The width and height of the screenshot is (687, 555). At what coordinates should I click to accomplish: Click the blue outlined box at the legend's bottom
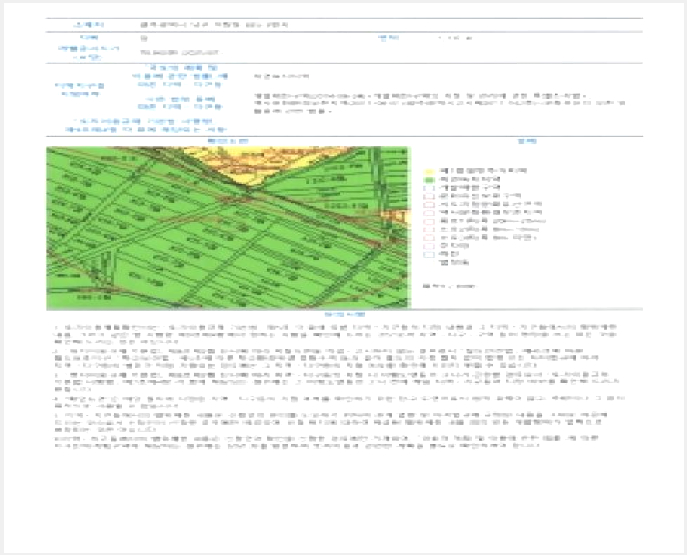429,255
